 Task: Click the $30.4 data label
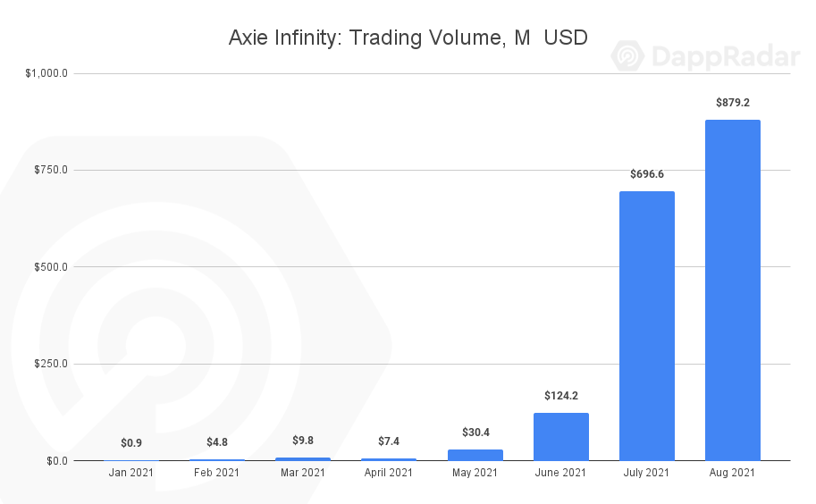coord(475,433)
